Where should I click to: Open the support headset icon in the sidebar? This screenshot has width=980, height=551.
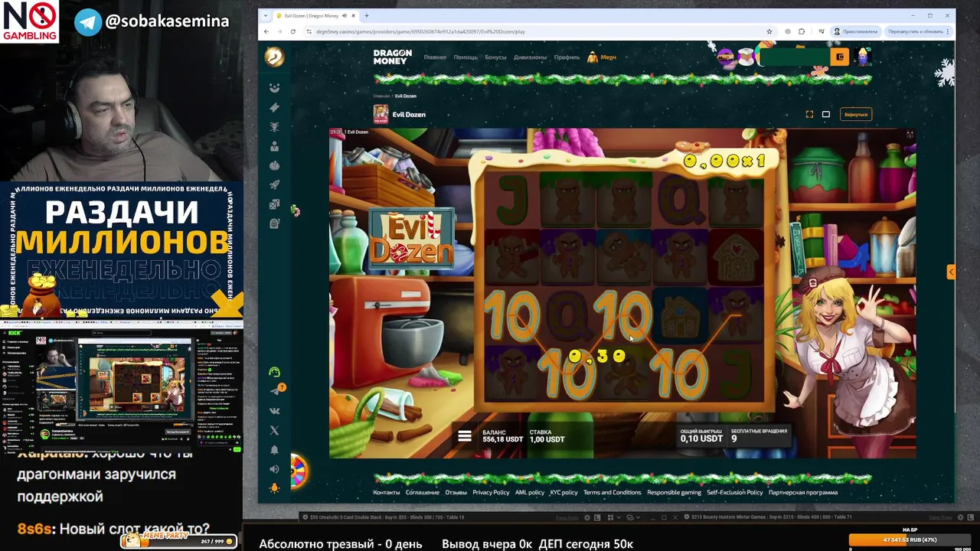pos(275,372)
